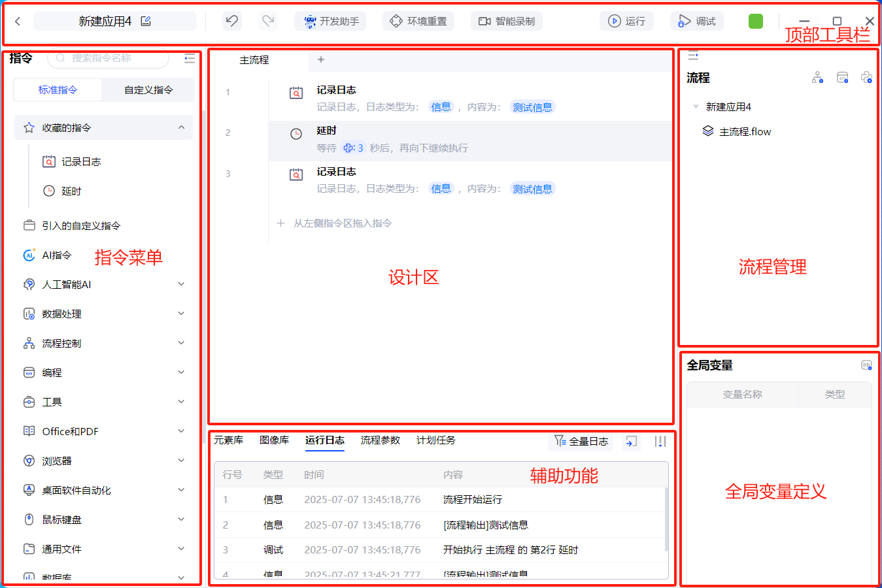Screen dimensions: 882x588
Task: Open the 流程参数 tab
Action: tap(380, 440)
